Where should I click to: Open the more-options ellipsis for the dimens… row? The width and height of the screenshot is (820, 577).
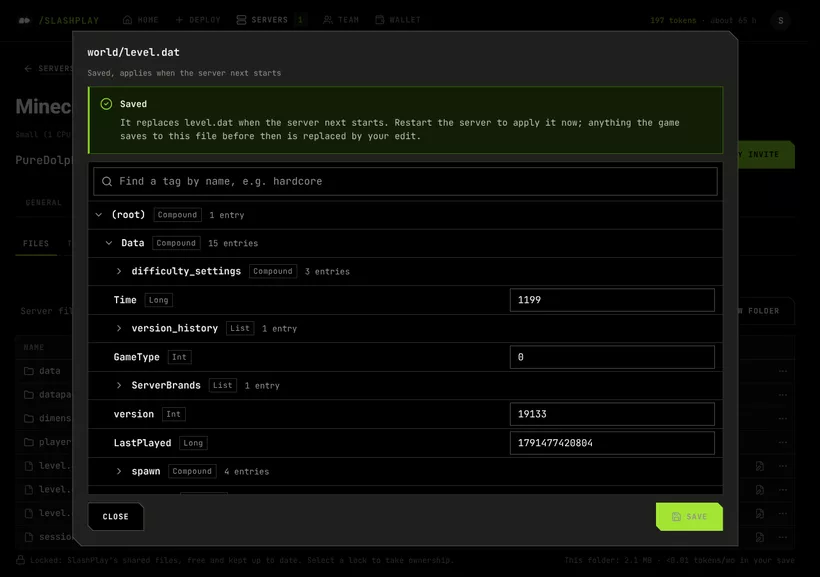782,418
